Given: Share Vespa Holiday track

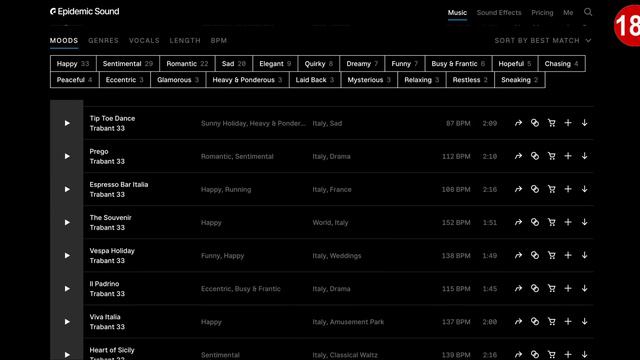Looking at the screenshot, I should pyautogui.click(x=518, y=255).
